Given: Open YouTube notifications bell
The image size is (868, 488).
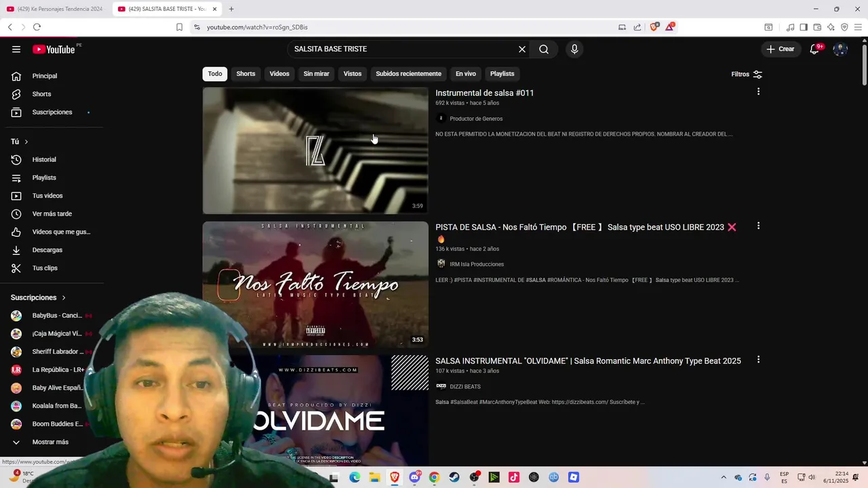Looking at the screenshot, I should point(814,49).
